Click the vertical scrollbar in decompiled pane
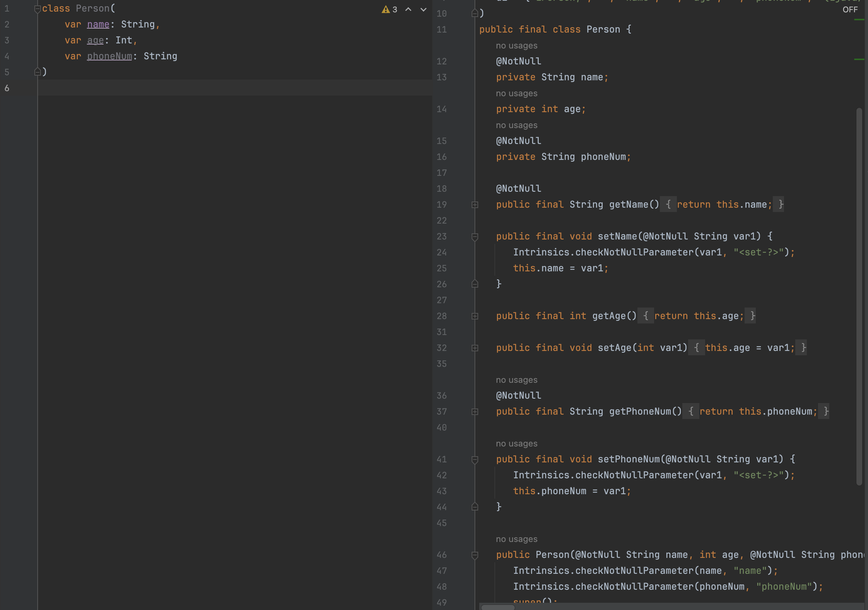Screen dimensions: 868x610 pyautogui.click(x=859, y=296)
